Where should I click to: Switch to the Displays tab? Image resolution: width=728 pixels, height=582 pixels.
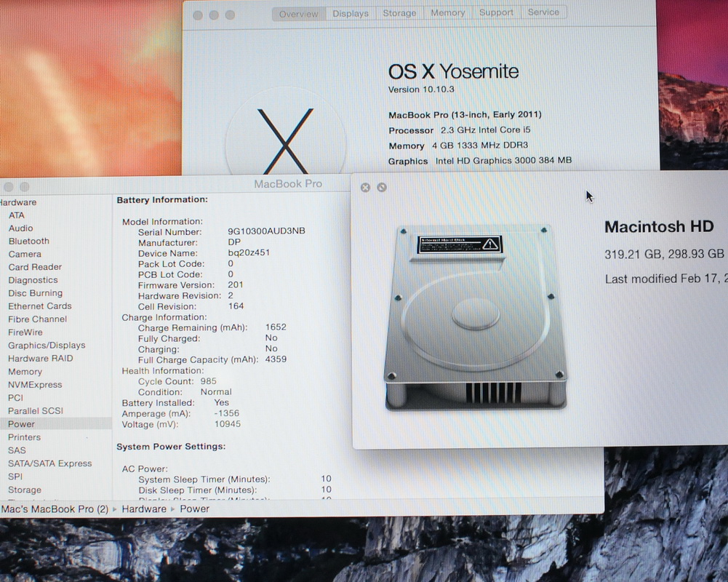coord(350,14)
